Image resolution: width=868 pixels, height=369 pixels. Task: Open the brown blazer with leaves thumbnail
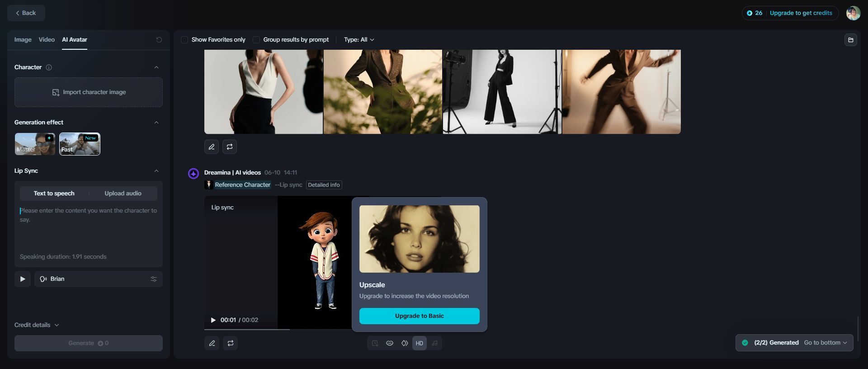point(383,92)
